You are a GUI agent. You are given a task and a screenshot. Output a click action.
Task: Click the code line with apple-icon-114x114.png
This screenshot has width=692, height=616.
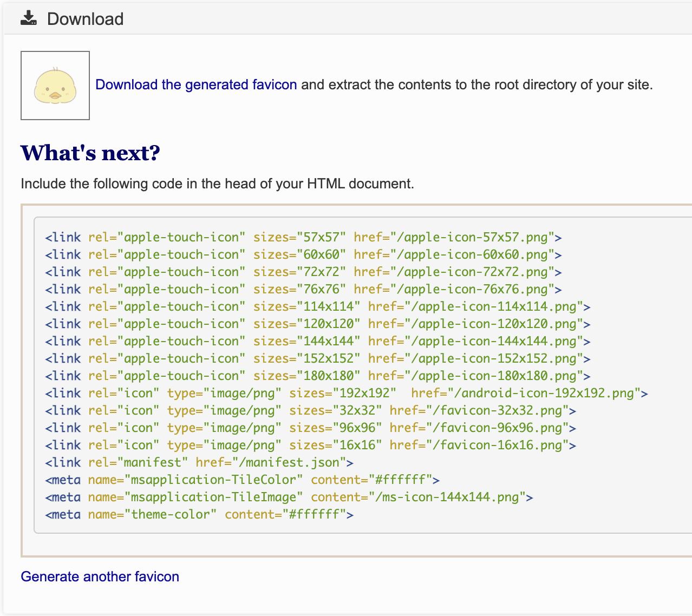pos(318,306)
